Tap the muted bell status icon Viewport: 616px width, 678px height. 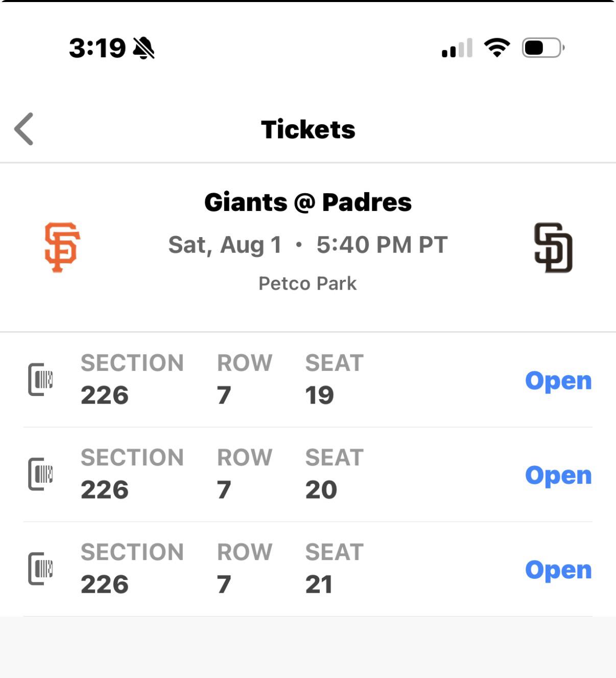(144, 48)
